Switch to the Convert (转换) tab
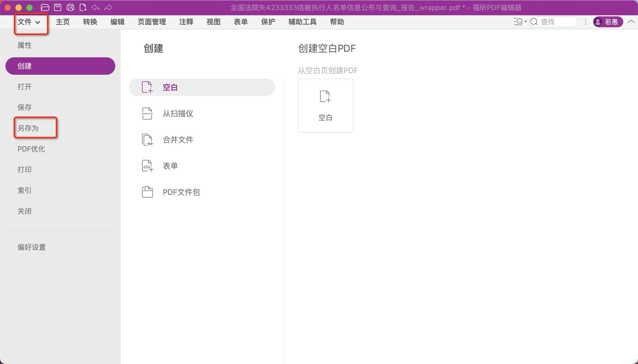Image resolution: width=638 pixels, height=364 pixels. (x=90, y=22)
